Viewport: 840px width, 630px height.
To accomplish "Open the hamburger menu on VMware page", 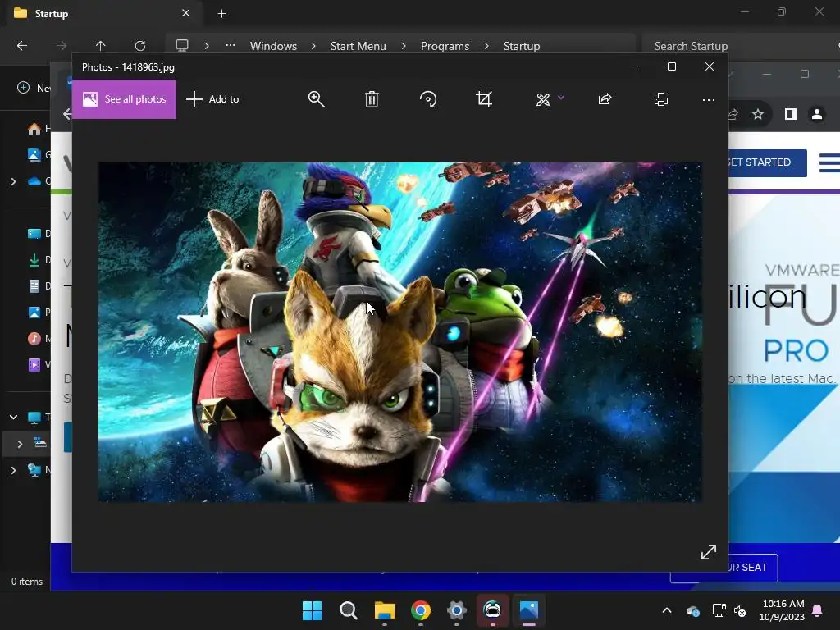I will click(x=829, y=162).
